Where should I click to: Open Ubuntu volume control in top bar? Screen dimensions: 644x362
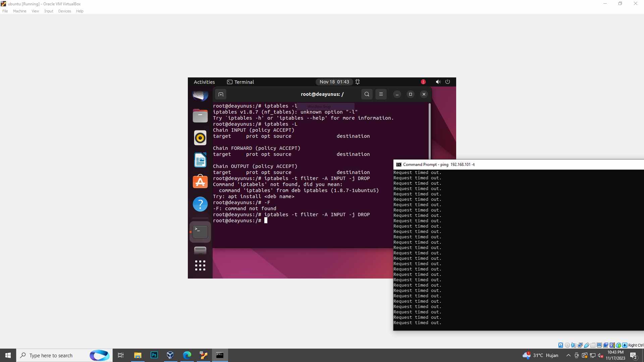pyautogui.click(x=438, y=82)
